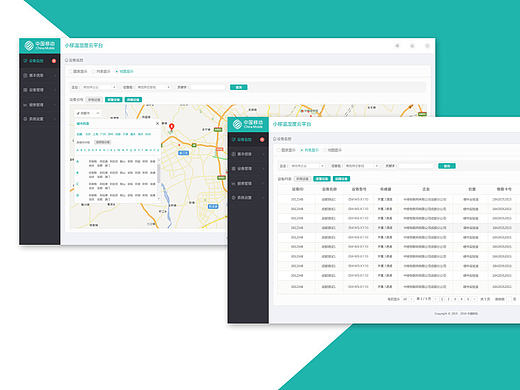Image resolution: width=520 pixels, height=390 pixels.
Task: Click keyword input field in map window
Action: pyautogui.click(x=208, y=87)
